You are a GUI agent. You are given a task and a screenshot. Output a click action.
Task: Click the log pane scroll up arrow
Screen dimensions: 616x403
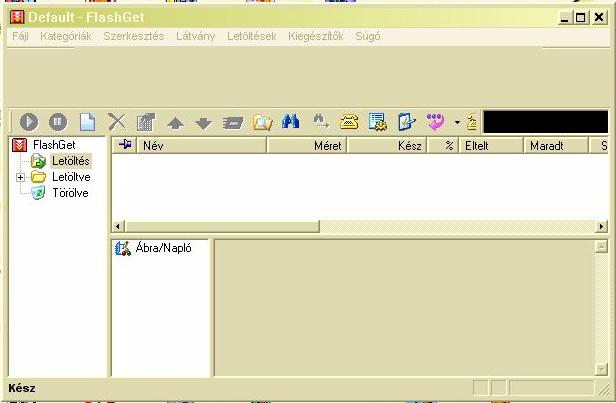(601, 246)
